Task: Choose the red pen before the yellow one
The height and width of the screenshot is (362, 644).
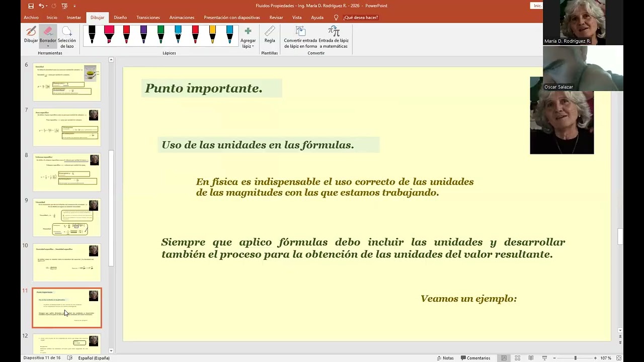Action: pyautogui.click(x=195, y=35)
